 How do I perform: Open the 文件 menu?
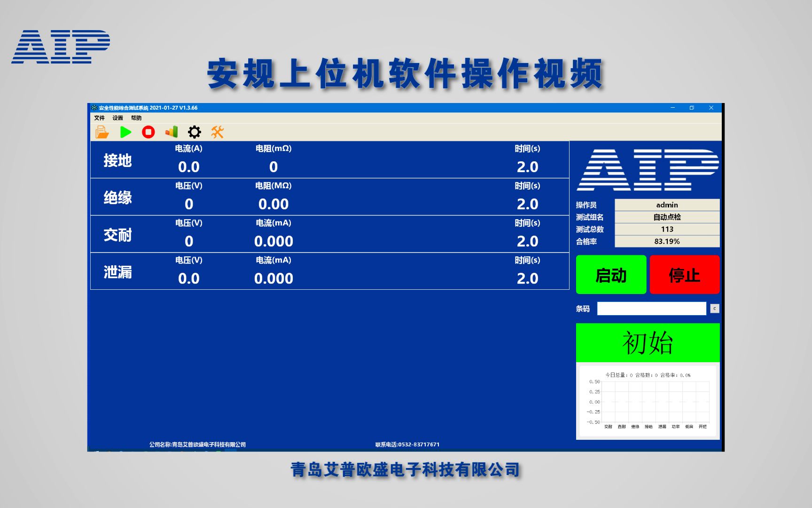point(99,118)
